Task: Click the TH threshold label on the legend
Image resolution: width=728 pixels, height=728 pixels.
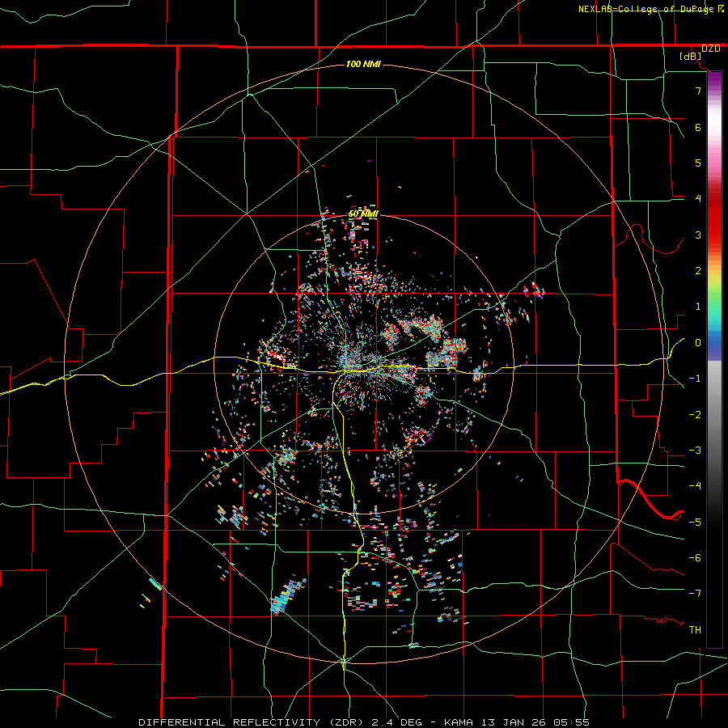Action: tap(695, 630)
